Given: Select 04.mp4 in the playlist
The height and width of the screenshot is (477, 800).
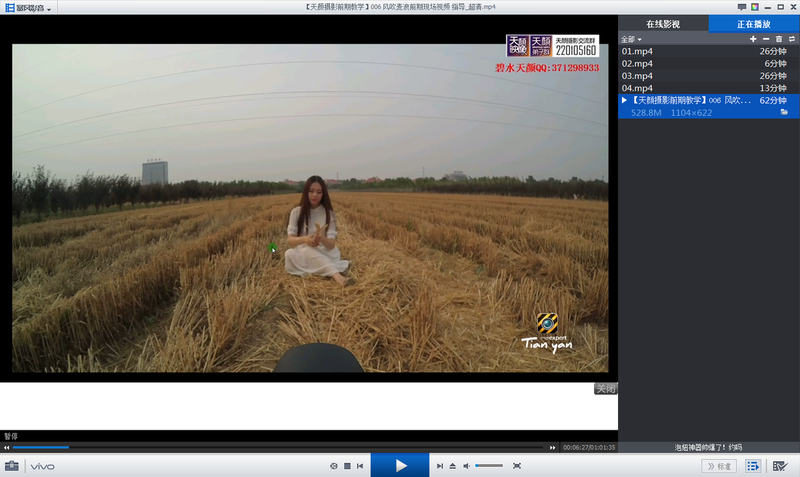Looking at the screenshot, I should point(709,88).
